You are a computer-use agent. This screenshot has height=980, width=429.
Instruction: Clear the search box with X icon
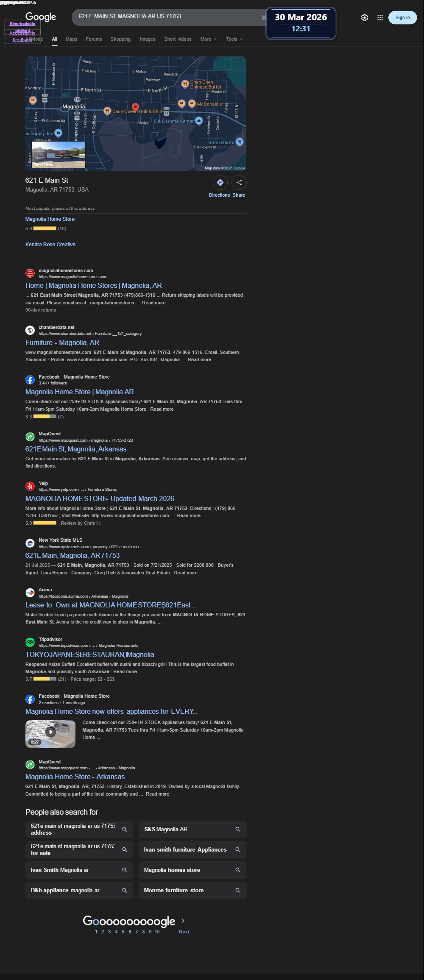(264, 17)
